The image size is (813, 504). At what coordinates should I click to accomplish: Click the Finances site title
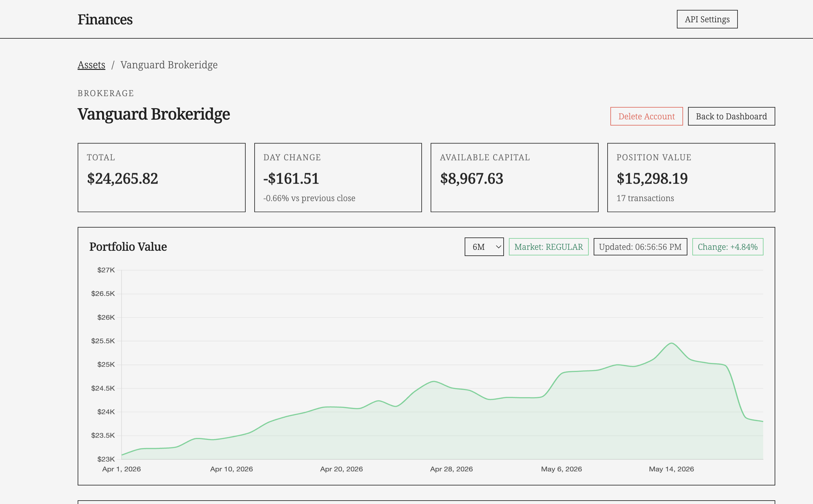[x=105, y=19]
